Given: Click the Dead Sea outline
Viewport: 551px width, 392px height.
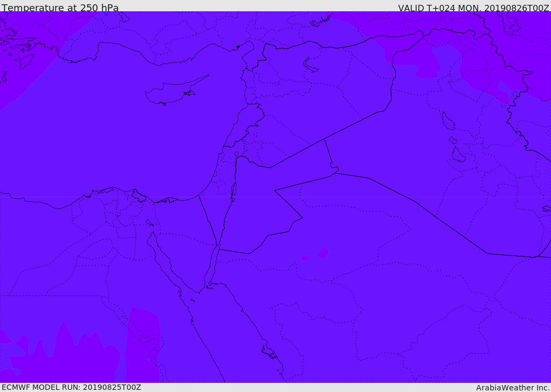Looking at the screenshot, I should coord(233,192).
